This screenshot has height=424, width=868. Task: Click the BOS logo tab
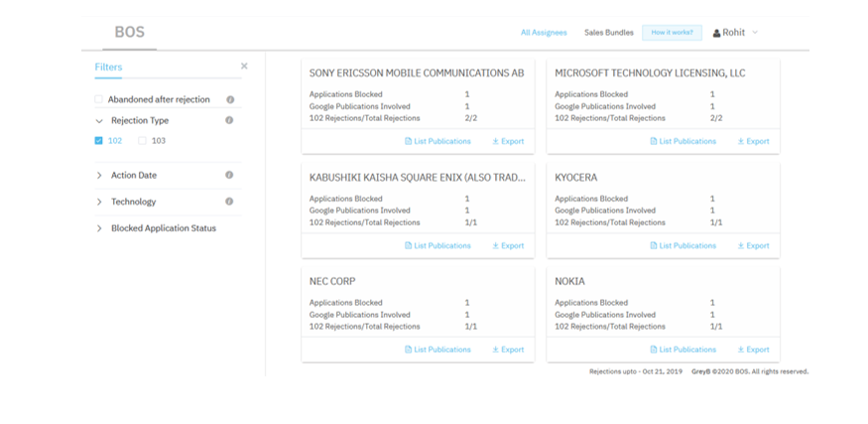click(130, 32)
